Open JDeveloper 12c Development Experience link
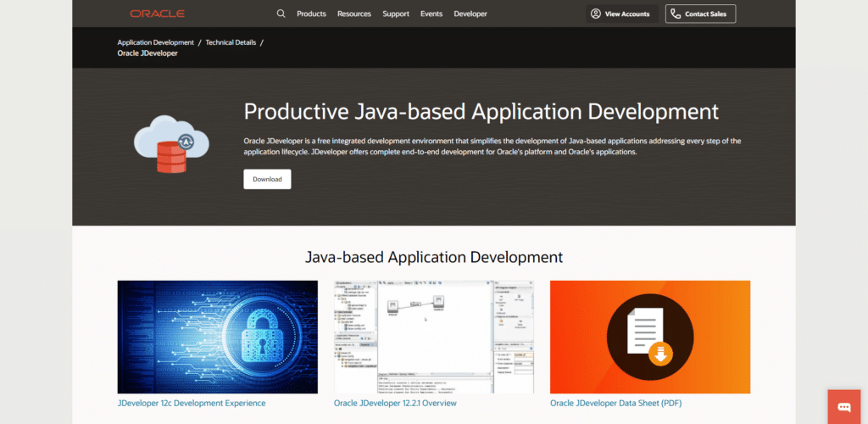Viewport: 868px width, 424px height. pos(192,403)
